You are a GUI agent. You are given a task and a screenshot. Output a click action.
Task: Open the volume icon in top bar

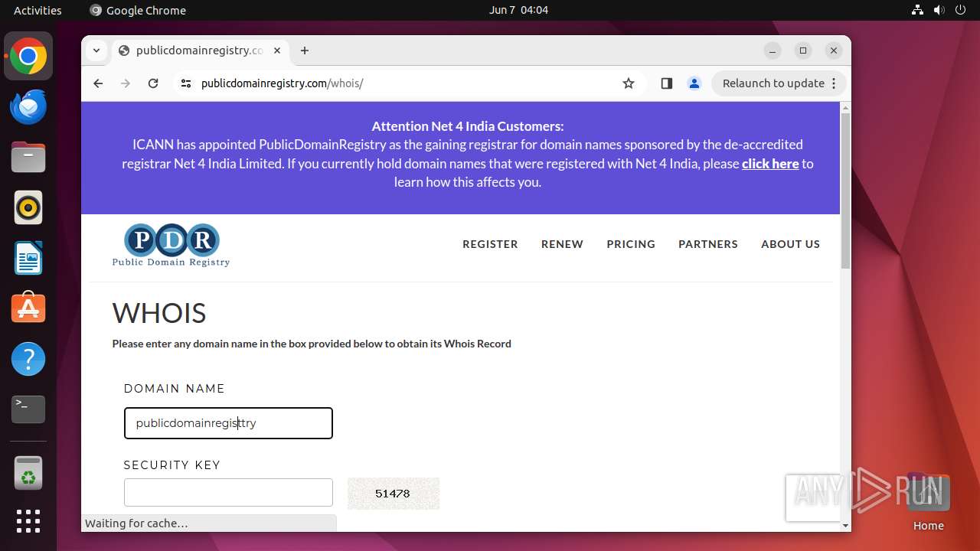tap(939, 10)
